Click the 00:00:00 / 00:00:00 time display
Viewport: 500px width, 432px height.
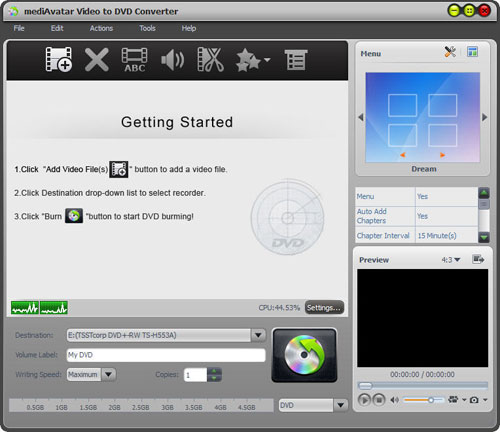click(422, 374)
